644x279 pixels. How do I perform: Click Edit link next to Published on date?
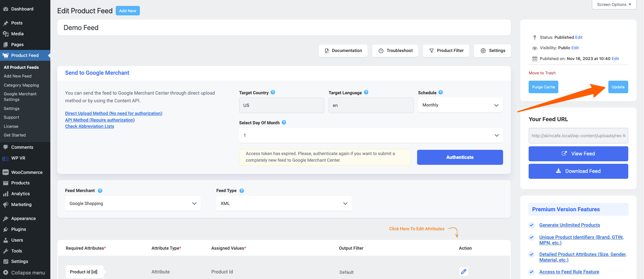click(x=615, y=59)
